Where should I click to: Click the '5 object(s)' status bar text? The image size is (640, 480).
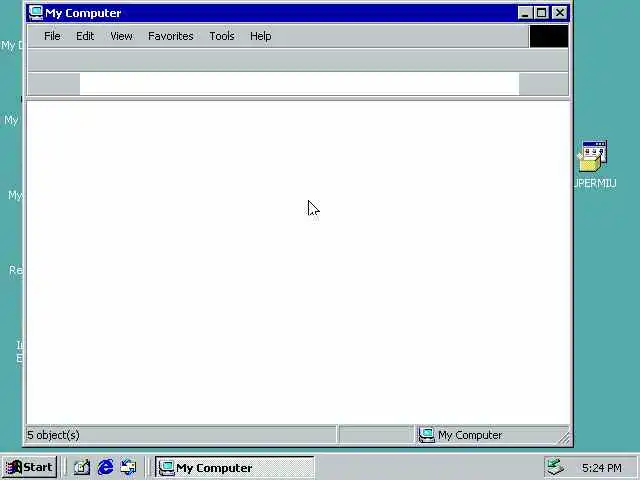click(x=53, y=435)
